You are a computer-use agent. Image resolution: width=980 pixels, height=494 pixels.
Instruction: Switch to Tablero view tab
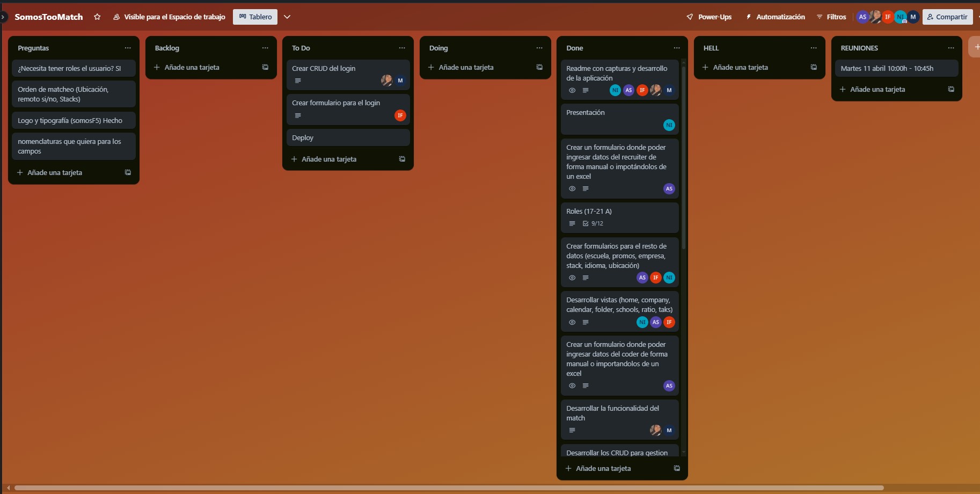pos(255,17)
